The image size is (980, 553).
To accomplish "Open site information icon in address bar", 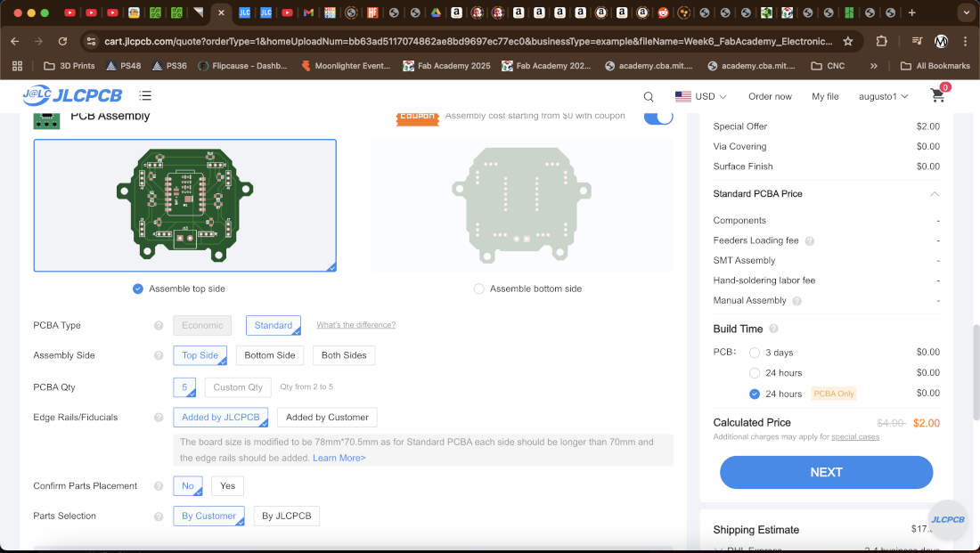I will point(91,41).
